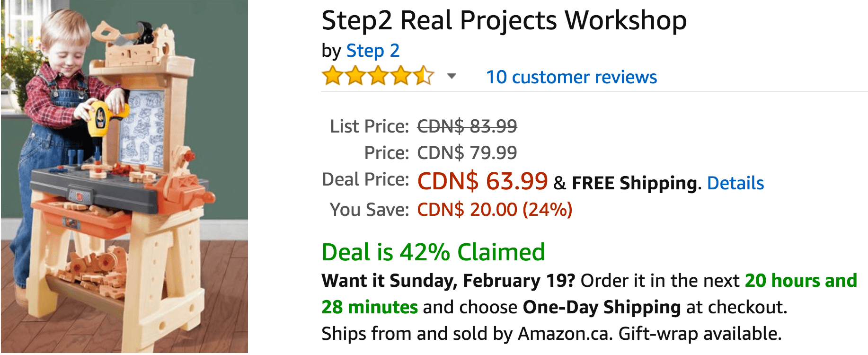Click the half-filled fifth star

[x=424, y=76]
